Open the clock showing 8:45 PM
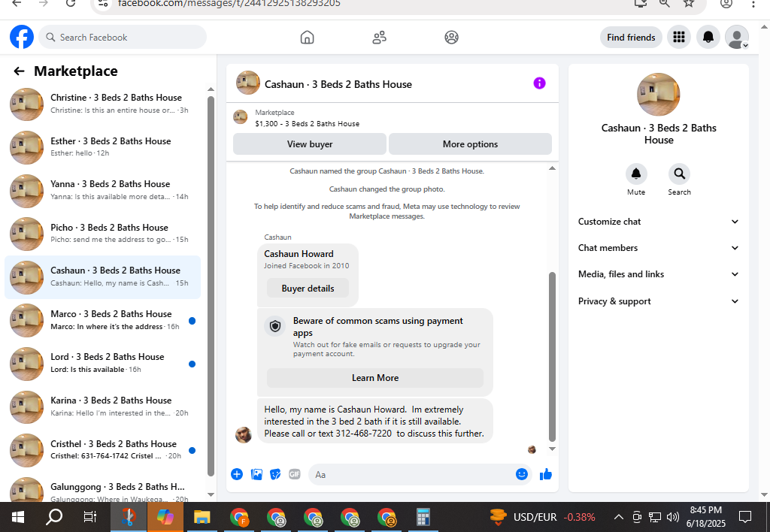The width and height of the screenshot is (770, 532). click(x=705, y=517)
